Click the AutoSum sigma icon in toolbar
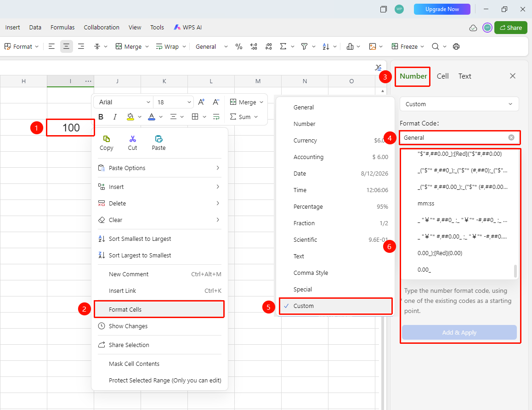Screen dimensions: 532x410 (283, 46)
